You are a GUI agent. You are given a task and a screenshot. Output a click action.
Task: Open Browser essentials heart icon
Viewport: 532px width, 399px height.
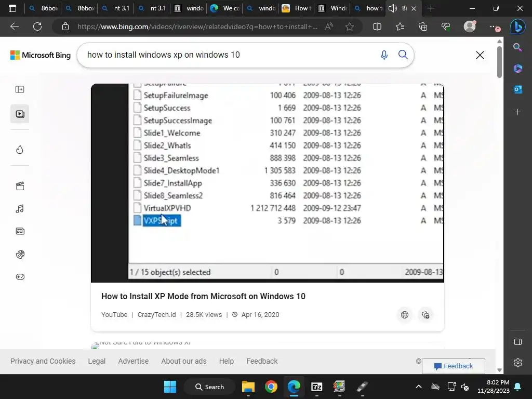446,26
